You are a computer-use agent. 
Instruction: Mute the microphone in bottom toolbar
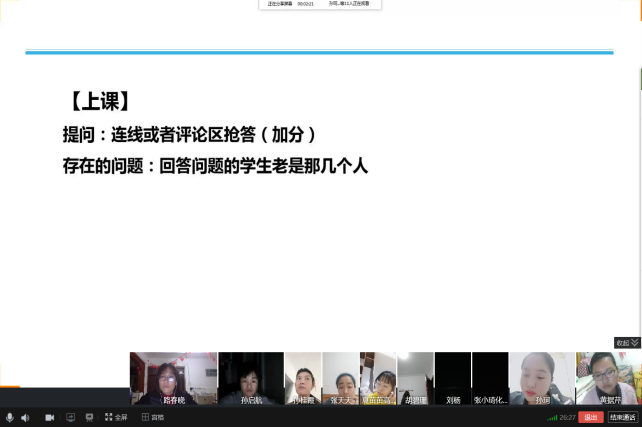pyautogui.click(x=10, y=417)
